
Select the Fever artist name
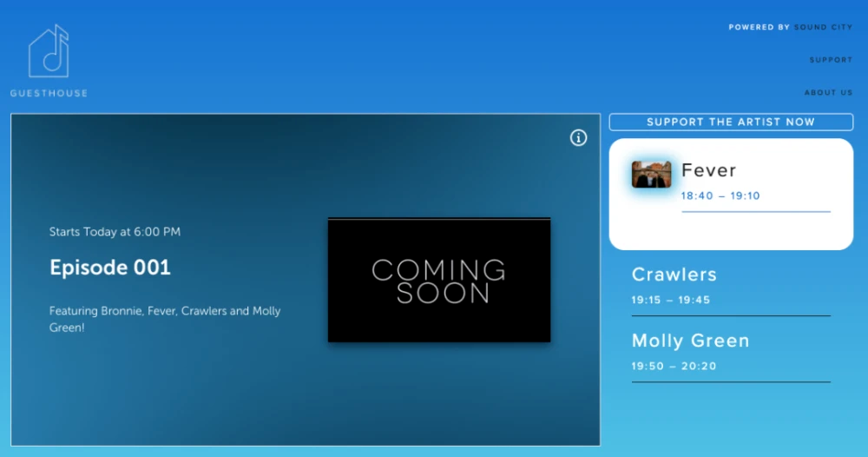(x=708, y=170)
